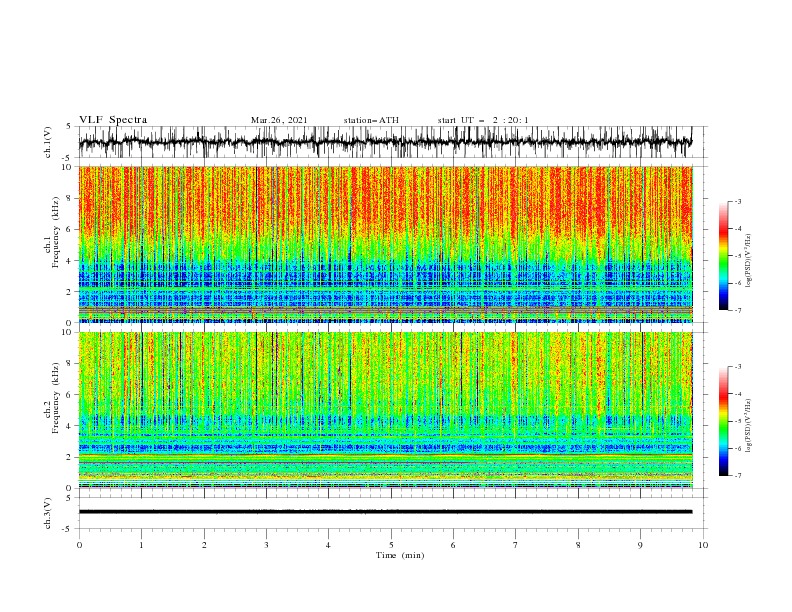Image resolution: width=792 pixels, height=612 pixels.
Task: Click the "5" tick on time axis
Action: (x=391, y=545)
